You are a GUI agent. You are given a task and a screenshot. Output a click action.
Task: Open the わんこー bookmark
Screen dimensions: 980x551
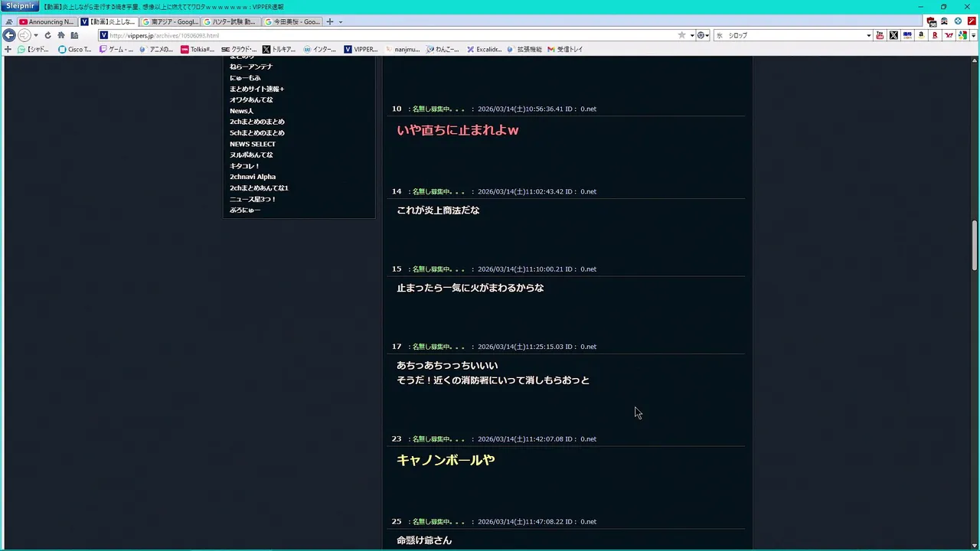pos(443,49)
